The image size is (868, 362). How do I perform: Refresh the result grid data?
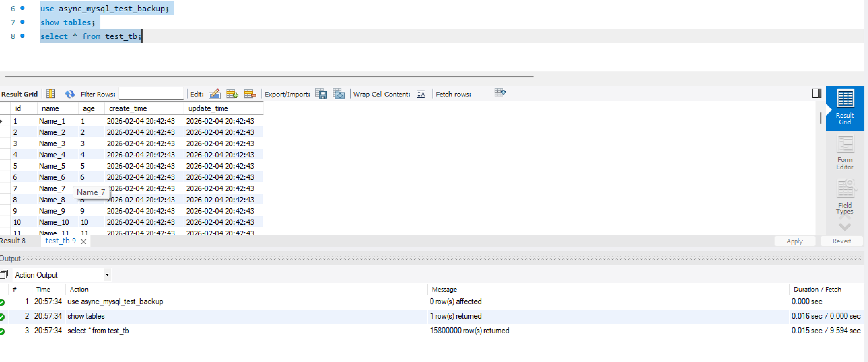(69, 94)
